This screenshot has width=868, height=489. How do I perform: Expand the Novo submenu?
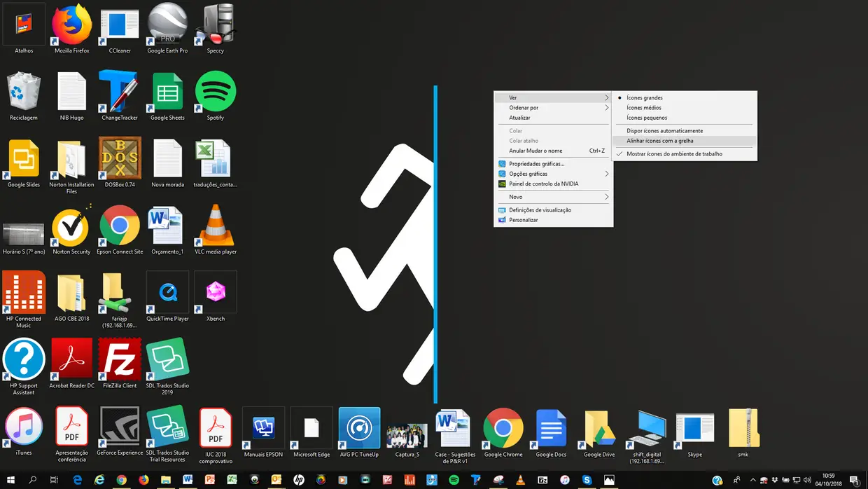(x=553, y=197)
